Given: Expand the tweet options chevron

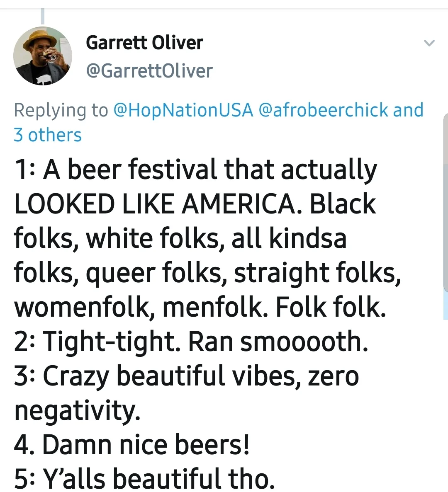Looking at the screenshot, I should [429, 43].
